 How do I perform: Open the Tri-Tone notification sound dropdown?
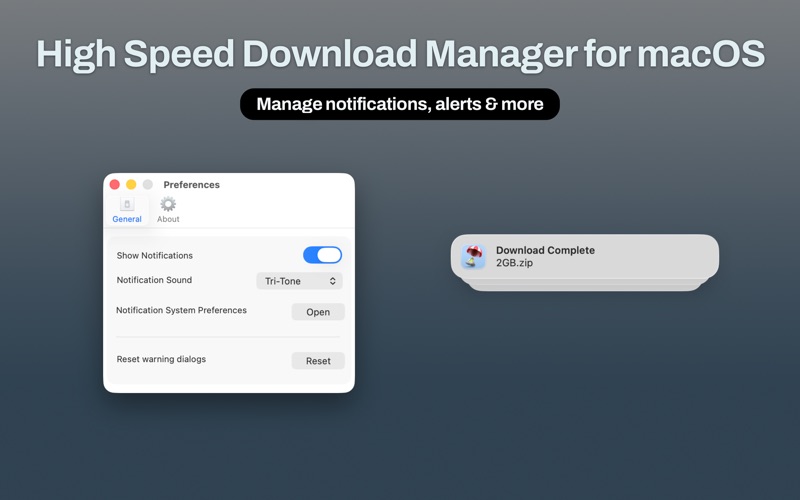pos(299,281)
